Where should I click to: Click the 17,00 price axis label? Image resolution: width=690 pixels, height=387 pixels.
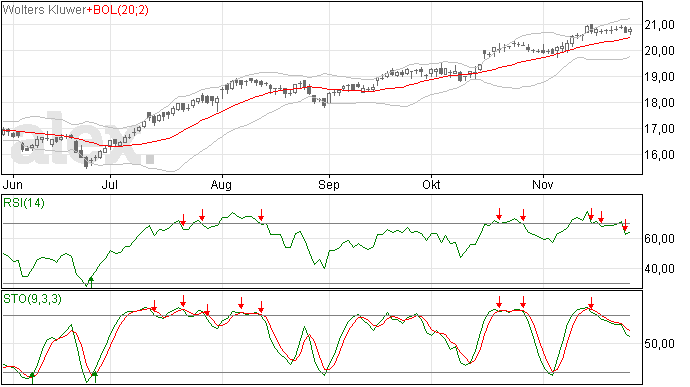coord(659,129)
